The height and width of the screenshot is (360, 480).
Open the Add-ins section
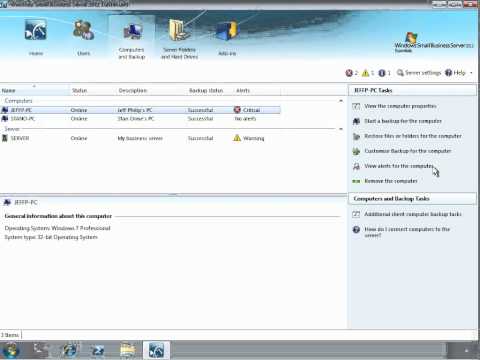[x=227, y=37]
